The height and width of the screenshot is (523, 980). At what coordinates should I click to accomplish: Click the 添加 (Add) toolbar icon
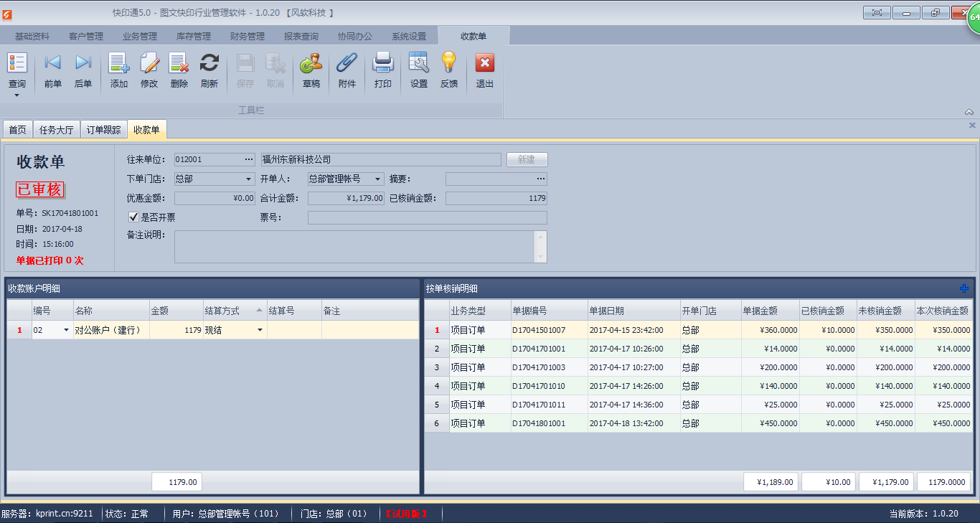click(118, 70)
